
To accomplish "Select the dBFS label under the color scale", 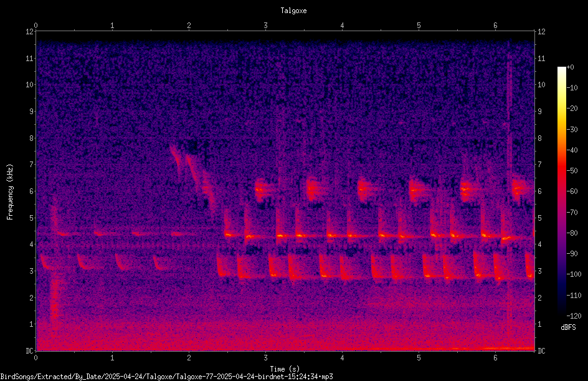I will pyautogui.click(x=568, y=327).
